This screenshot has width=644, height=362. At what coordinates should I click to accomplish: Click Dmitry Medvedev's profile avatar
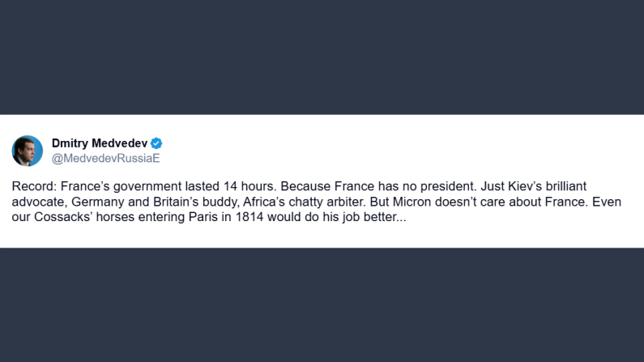point(27,151)
